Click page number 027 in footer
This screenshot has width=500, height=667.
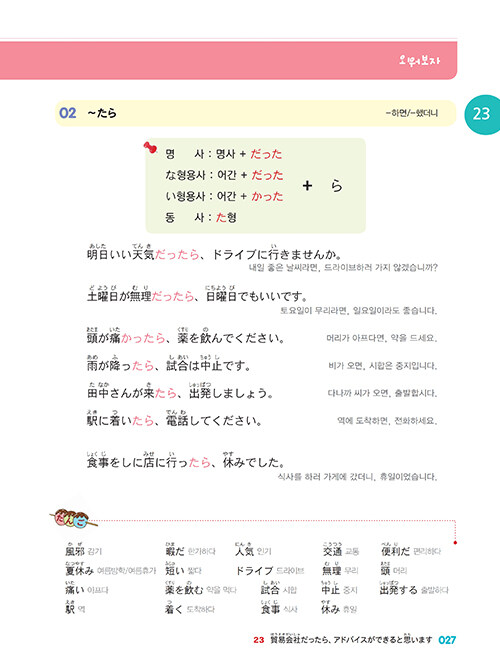click(x=447, y=640)
